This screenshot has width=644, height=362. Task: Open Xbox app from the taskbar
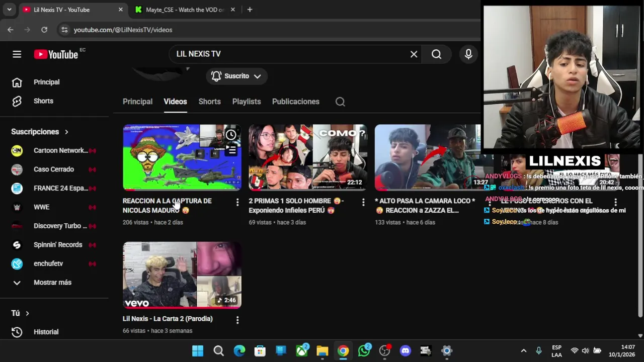(302, 350)
